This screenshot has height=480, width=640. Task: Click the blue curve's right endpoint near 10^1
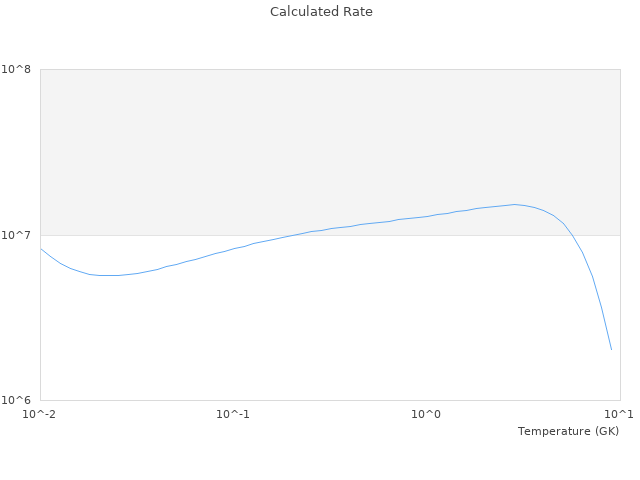click(611, 349)
